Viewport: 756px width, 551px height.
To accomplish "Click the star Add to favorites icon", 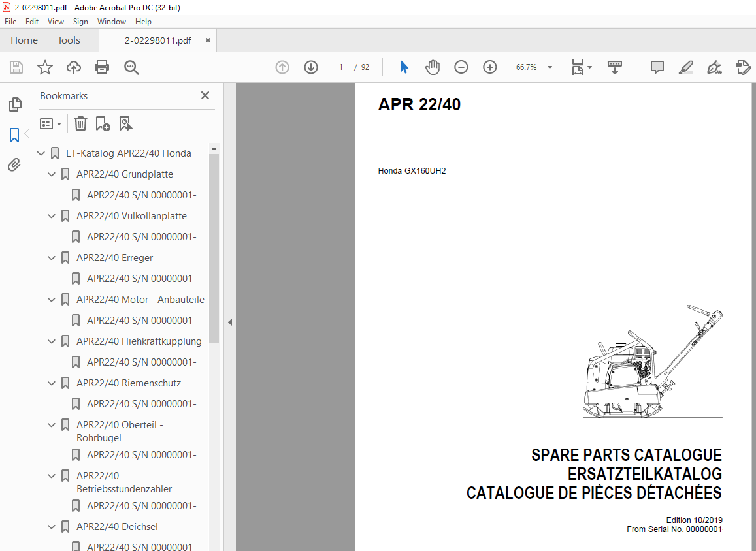I will tap(45, 67).
